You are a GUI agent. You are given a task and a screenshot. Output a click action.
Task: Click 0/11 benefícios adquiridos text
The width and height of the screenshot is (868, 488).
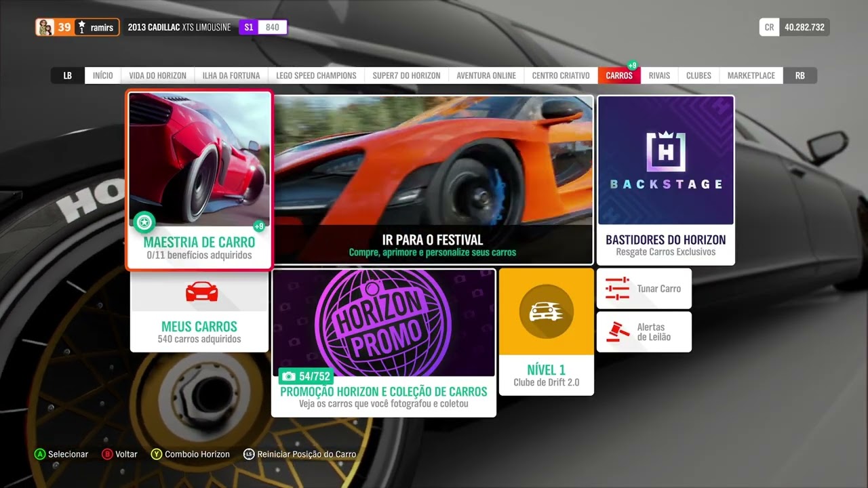(x=199, y=256)
